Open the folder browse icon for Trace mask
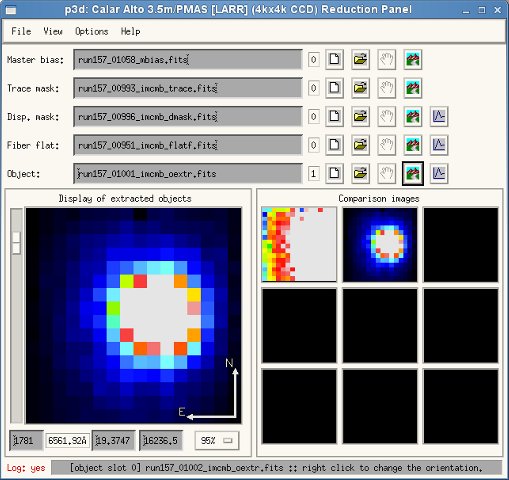The image size is (509, 480). (360, 88)
